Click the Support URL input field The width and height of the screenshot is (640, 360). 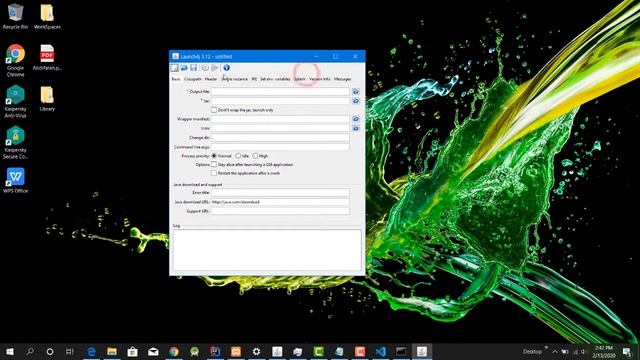click(280, 211)
